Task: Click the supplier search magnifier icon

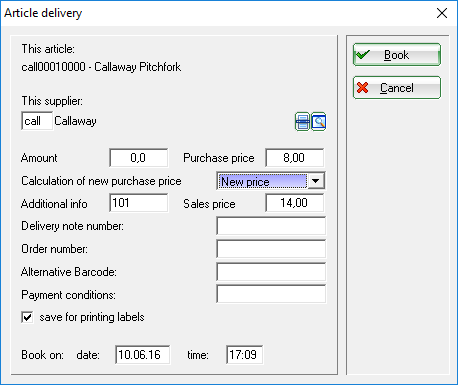Action: 319,122
